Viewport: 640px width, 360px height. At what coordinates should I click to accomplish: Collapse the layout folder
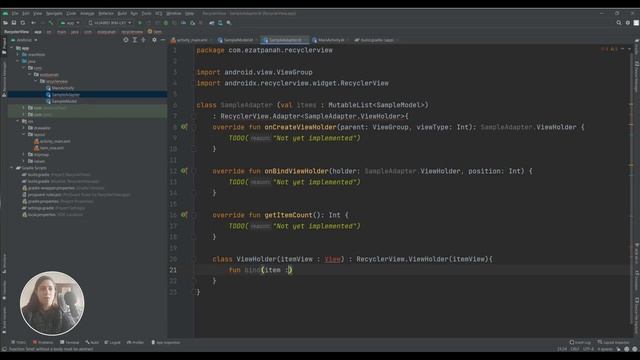[24, 134]
